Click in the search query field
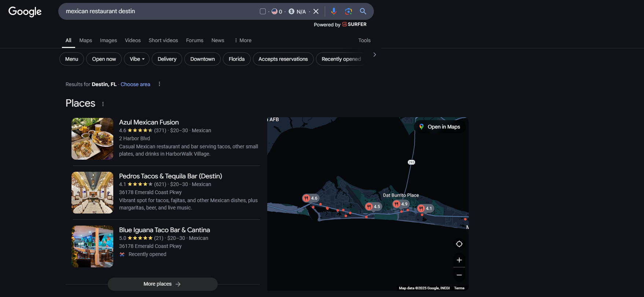 (159, 11)
